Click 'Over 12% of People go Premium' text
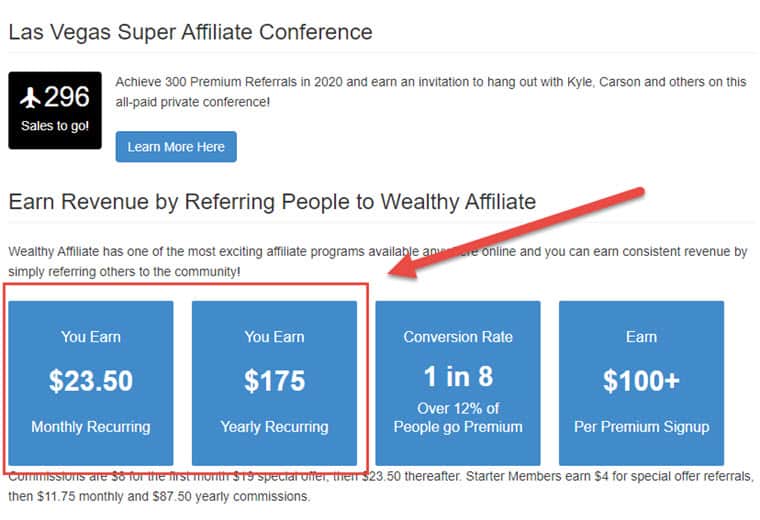 pos(458,418)
